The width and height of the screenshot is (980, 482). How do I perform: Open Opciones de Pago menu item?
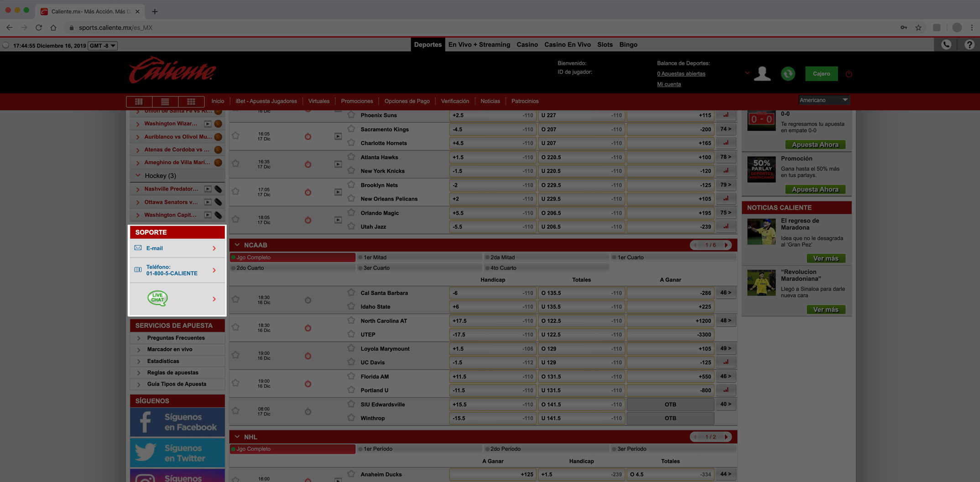click(407, 101)
